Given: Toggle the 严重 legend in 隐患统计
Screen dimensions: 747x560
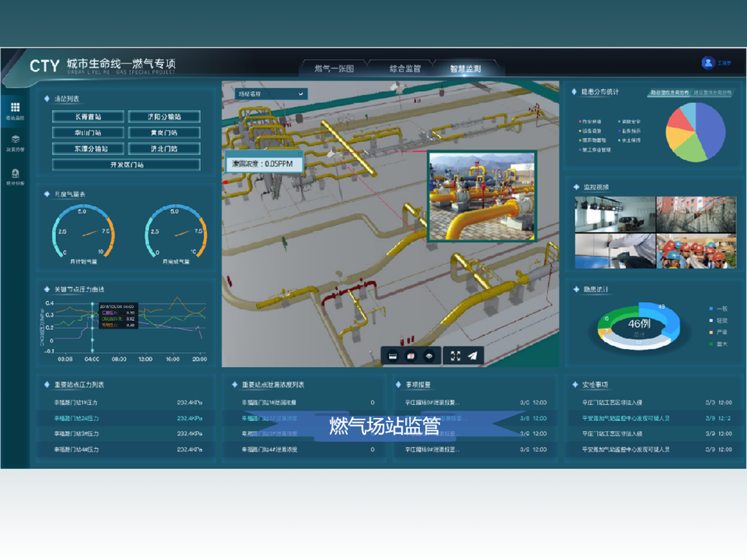Looking at the screenshot, I should point(718,332).
